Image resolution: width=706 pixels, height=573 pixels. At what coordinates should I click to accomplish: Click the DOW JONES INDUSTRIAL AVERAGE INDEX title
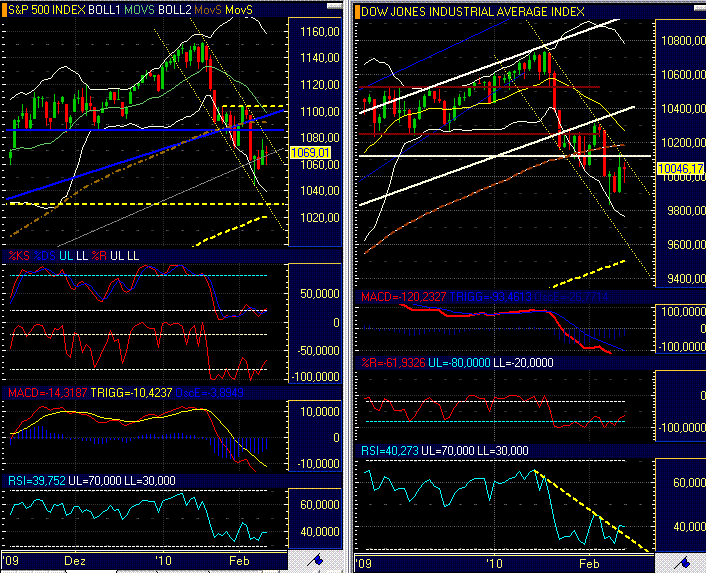tap(473, 12)
